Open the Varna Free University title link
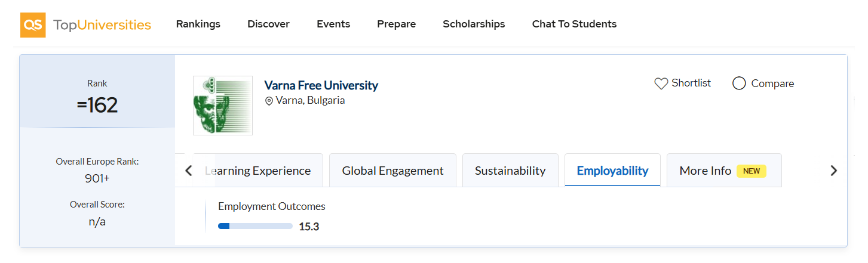This screenshot has height=263, width=868. coord(321,85)
